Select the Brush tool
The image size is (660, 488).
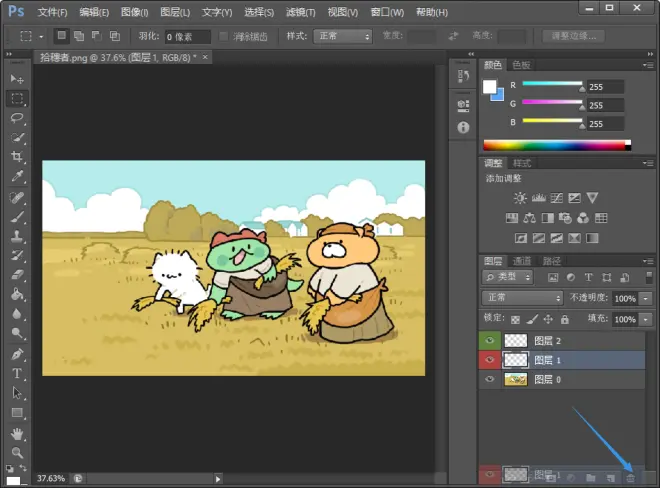[x=17, y=217]
